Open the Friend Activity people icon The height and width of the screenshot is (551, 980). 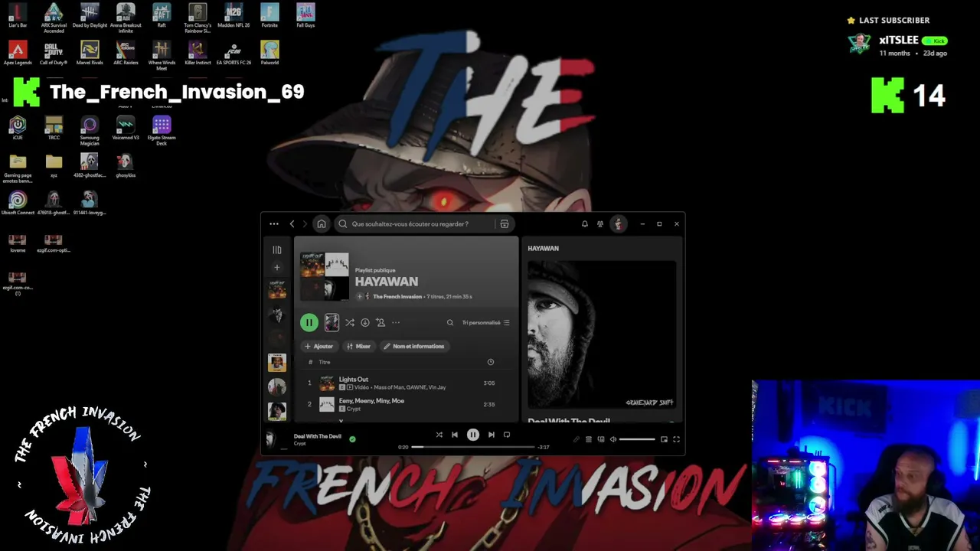(x=600, y=224)
